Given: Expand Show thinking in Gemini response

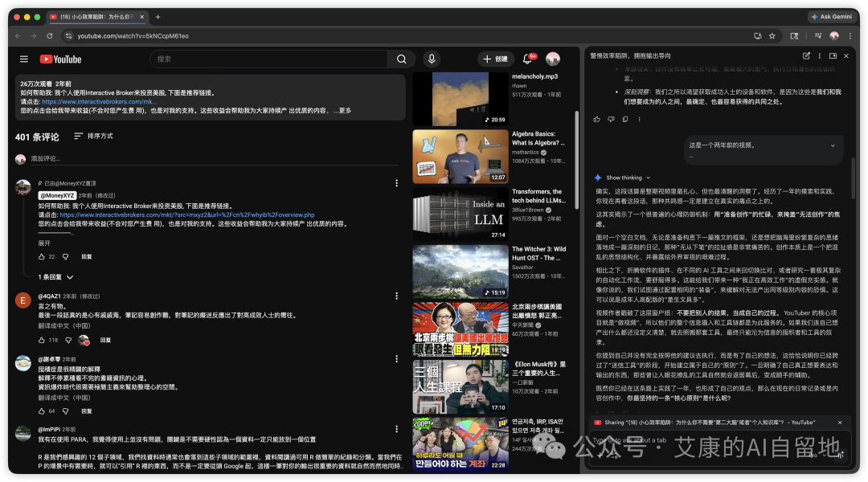Looking at the screenshot, I should pos(628,178).
